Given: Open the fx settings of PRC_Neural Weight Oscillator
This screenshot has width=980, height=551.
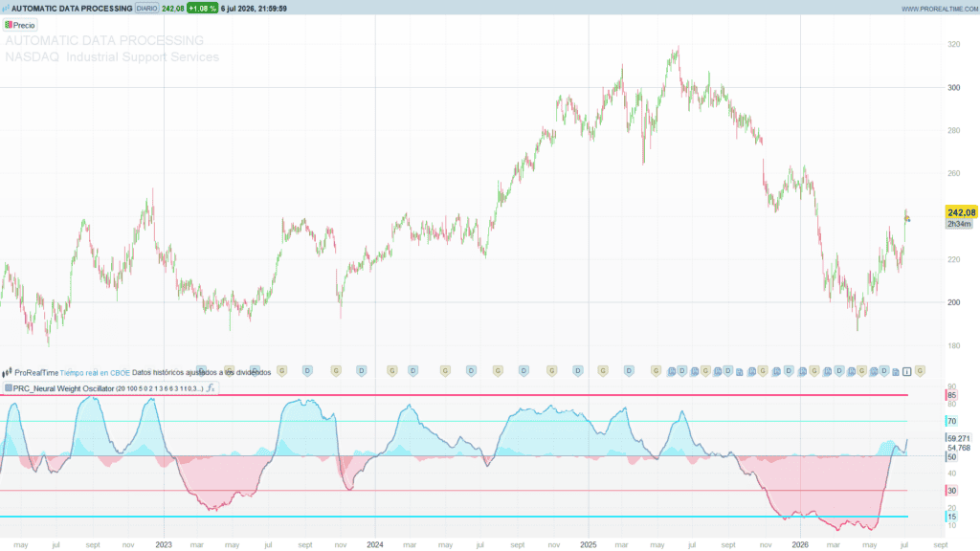Looking at the screenshot, I should (211, 388).
